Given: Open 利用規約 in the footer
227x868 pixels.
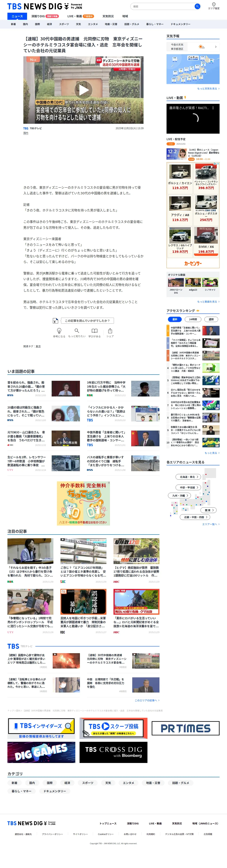Looking at the screenshot, I should click(151, 834).
